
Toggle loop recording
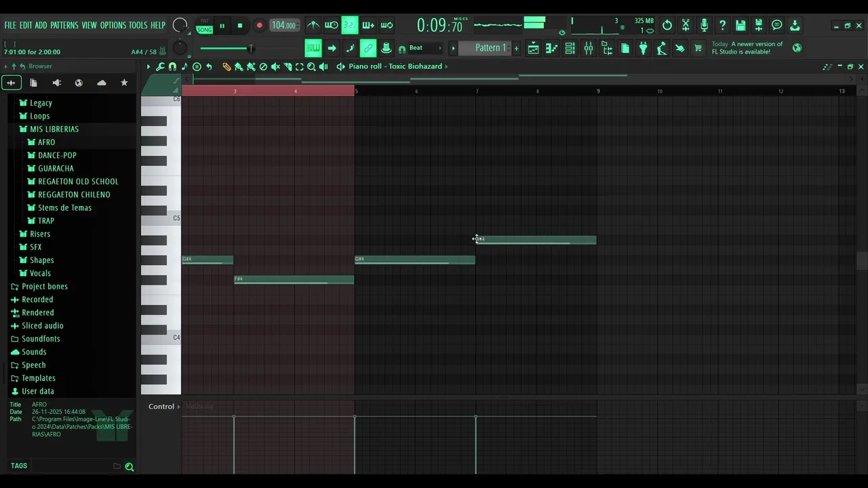tap(387, 26)
